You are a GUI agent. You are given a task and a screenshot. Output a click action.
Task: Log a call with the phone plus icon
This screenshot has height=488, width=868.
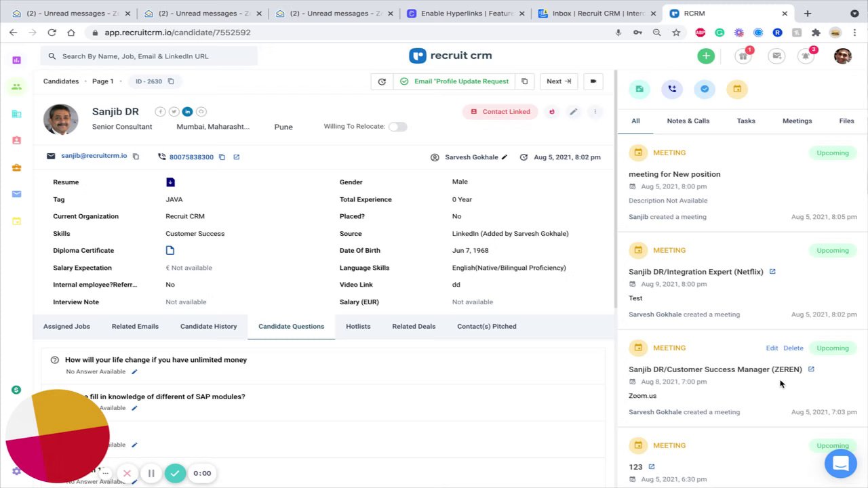click(672, 89)
